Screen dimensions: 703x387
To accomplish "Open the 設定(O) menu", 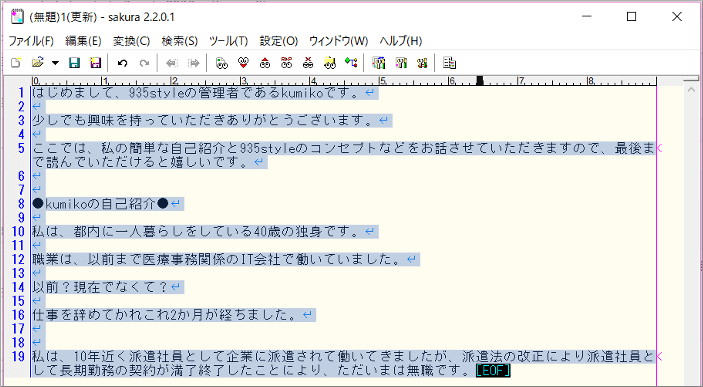I will (279, 41).
